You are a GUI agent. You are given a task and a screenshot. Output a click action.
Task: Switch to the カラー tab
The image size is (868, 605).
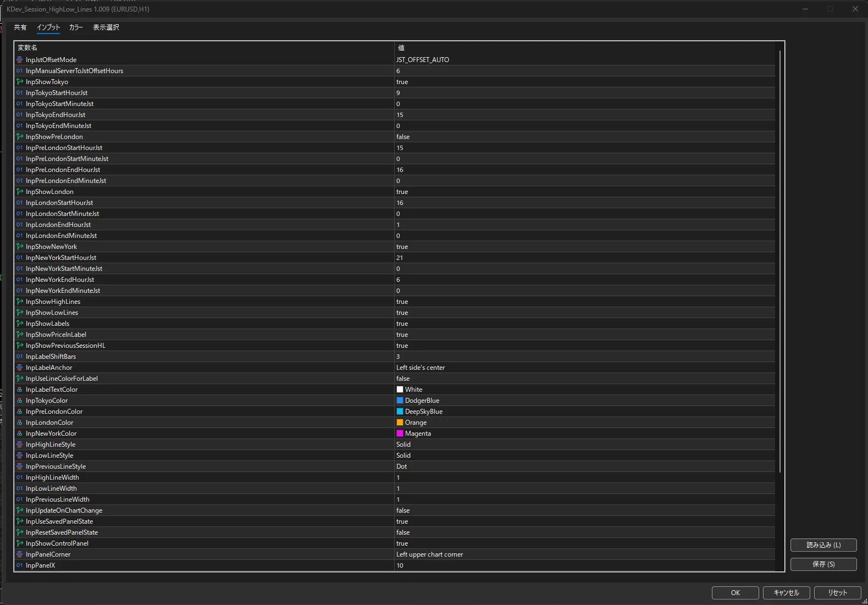coord(76,27)
